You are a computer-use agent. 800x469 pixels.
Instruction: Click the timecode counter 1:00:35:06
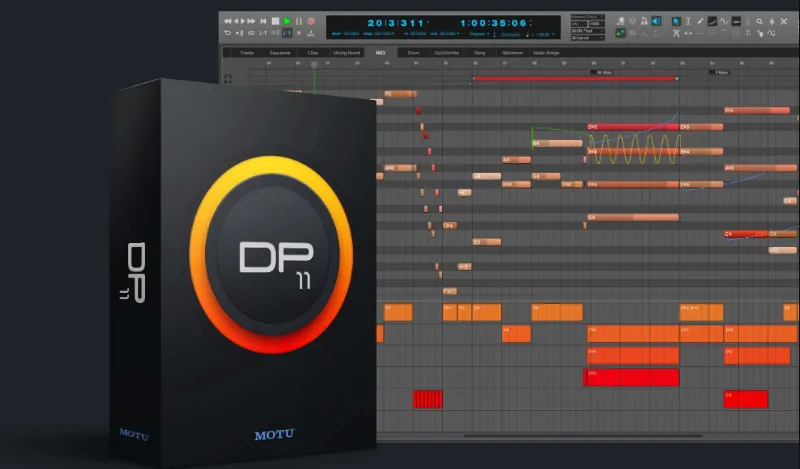[x=492, y=23]
